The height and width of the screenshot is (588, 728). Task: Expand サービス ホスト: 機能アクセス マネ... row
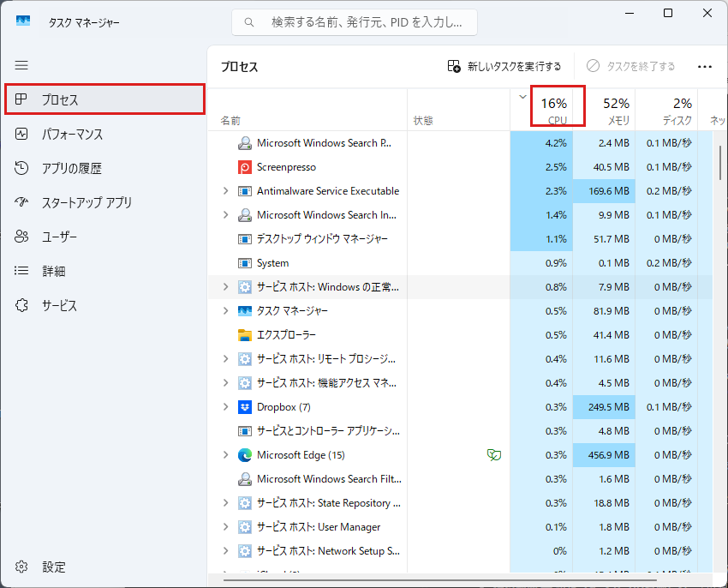(225, 382)
